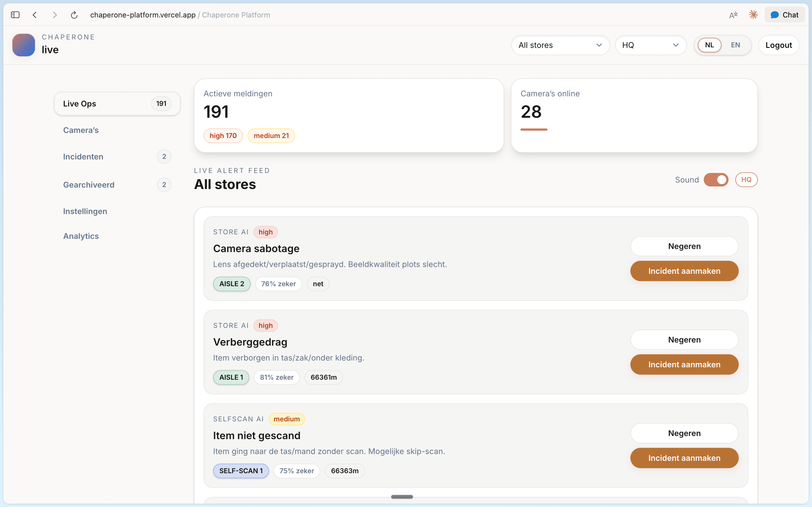Image resolution: width=812 pixels, height=507 pixels.
Task: Reload the current page
Action: [74, 15]
